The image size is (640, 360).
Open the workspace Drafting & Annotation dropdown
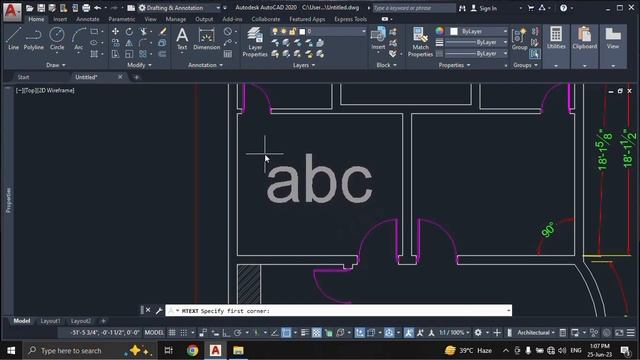[180, 8]
